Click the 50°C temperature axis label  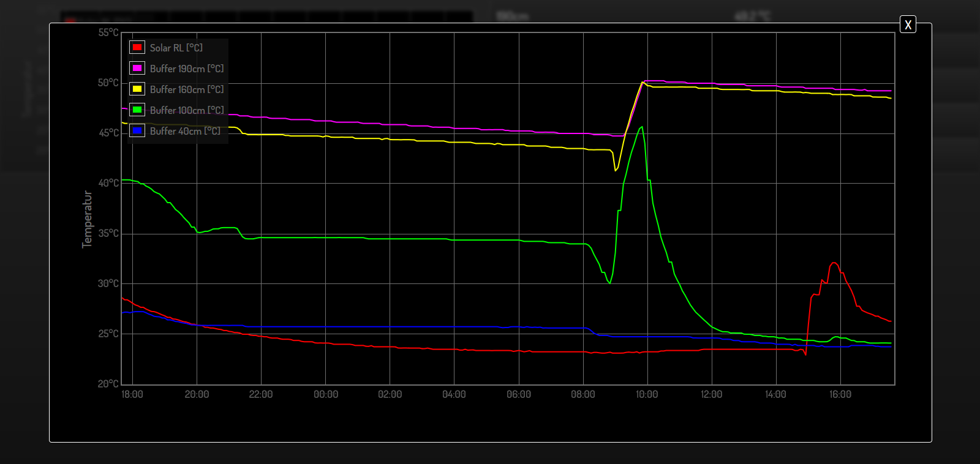point(108,83)
